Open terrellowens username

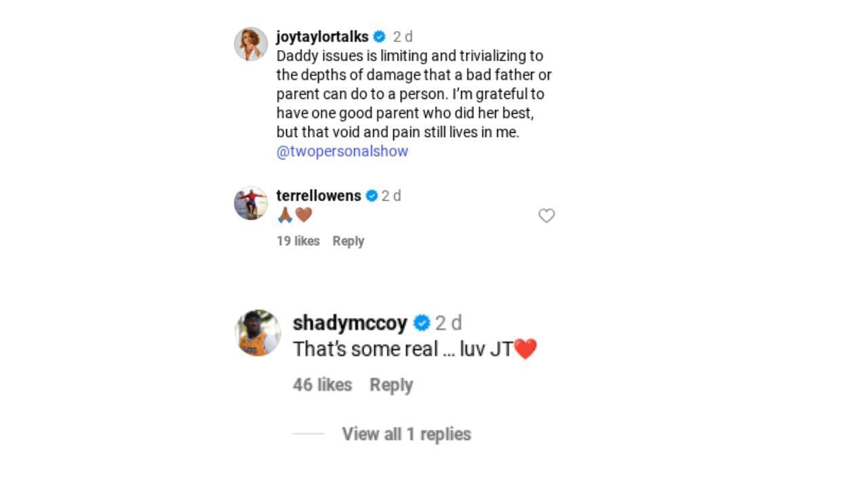(x=319, y=196)
